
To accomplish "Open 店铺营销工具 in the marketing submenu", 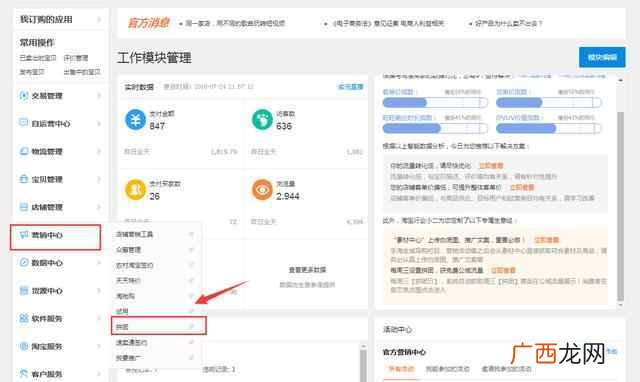I will (134, 234).
